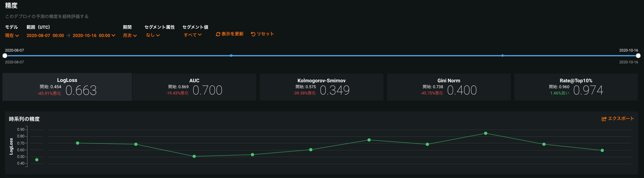This screenshot has height=178, width=644.
Task: Click the 1.46%良い text under Rate@Top10%
Action: (x=560, y=93)
